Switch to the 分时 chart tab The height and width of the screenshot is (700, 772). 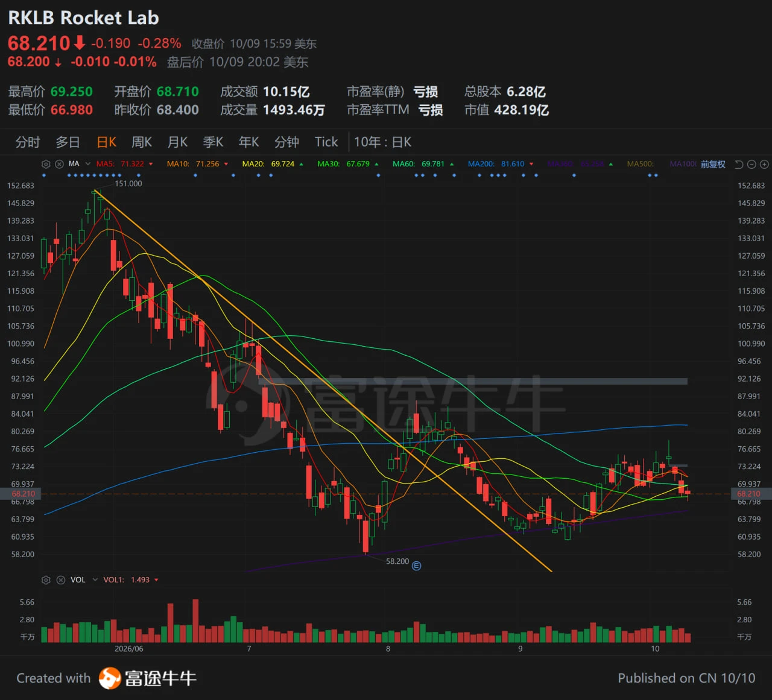coord(28,142)
